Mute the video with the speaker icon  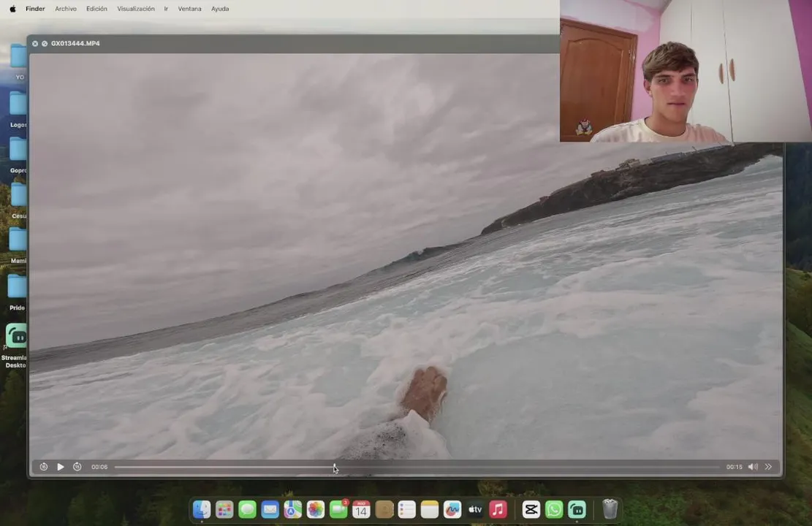(753, 467)
